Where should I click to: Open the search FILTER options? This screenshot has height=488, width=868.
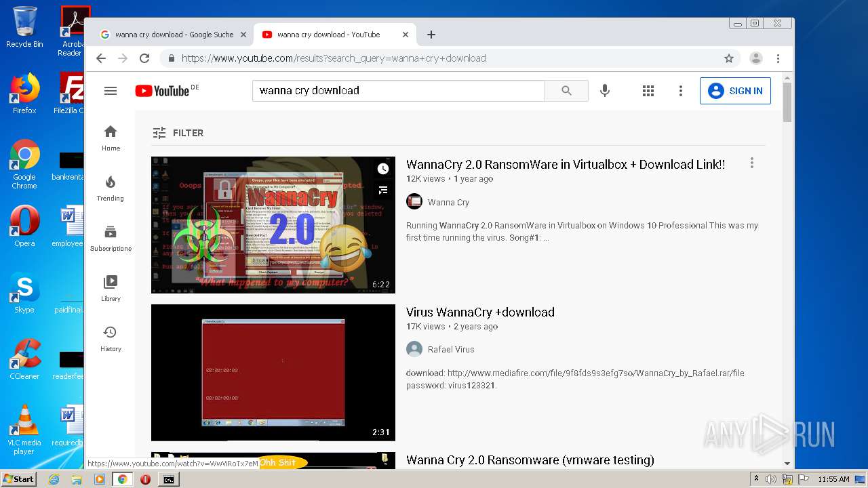[x=178, y=133]
